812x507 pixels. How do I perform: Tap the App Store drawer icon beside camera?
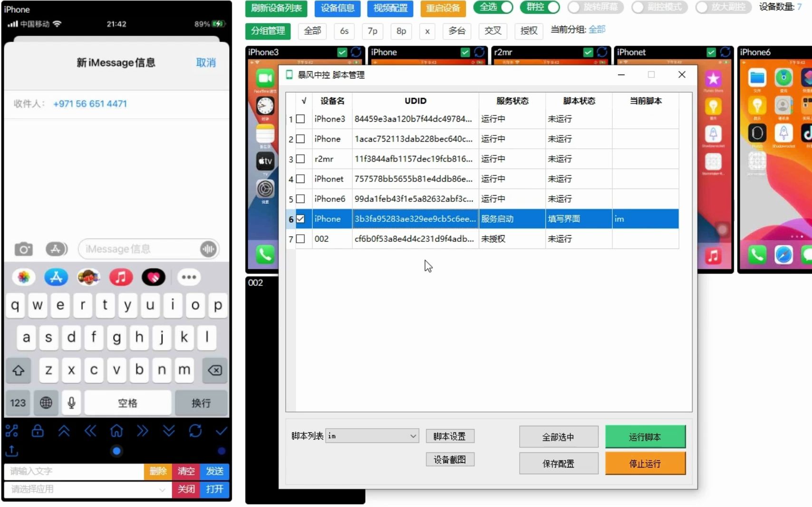pyautogui.click(x=56, y=249)
